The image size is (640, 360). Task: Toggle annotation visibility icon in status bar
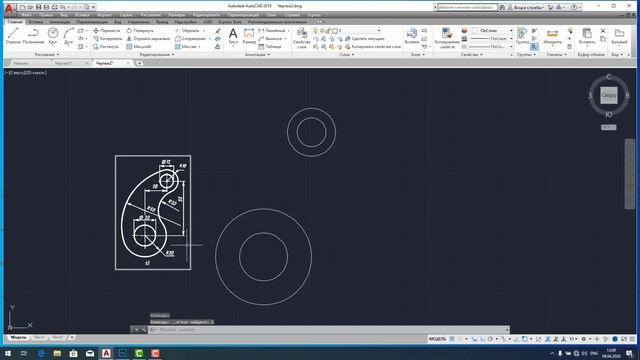click(x=548, y=339)
